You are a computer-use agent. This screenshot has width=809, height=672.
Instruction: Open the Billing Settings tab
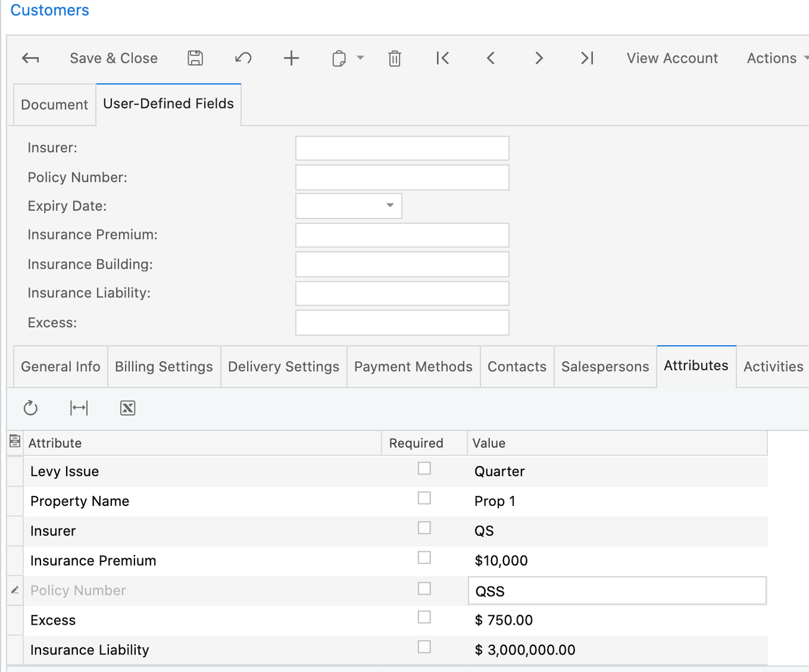point(164,366)
